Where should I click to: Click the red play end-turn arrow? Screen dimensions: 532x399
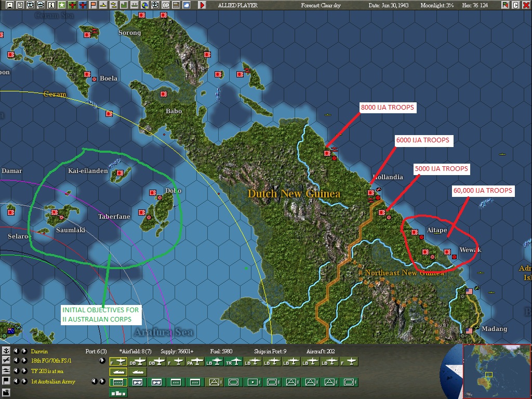(202, 5)
